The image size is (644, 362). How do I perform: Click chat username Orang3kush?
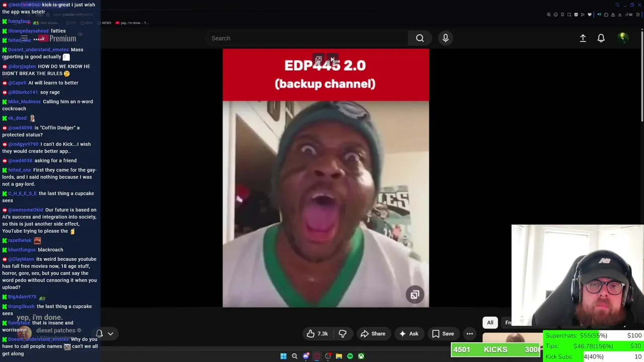pos(22,306)
